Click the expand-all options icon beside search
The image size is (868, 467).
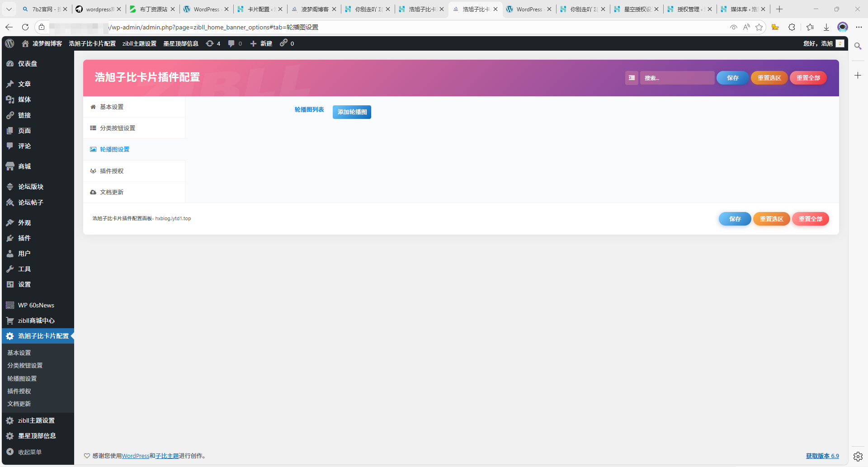point(632,78)
